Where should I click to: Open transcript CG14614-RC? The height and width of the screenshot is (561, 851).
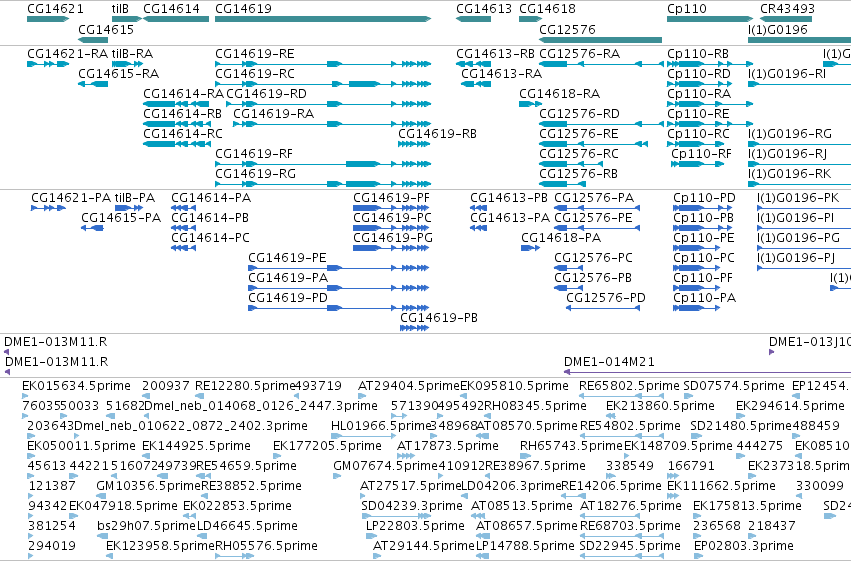pos(183,134)
